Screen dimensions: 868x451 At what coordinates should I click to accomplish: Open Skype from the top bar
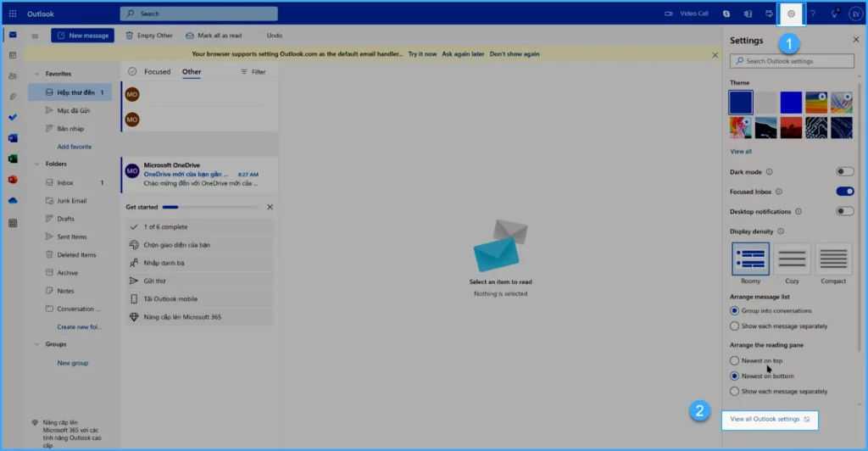click(x=726, y=14)
